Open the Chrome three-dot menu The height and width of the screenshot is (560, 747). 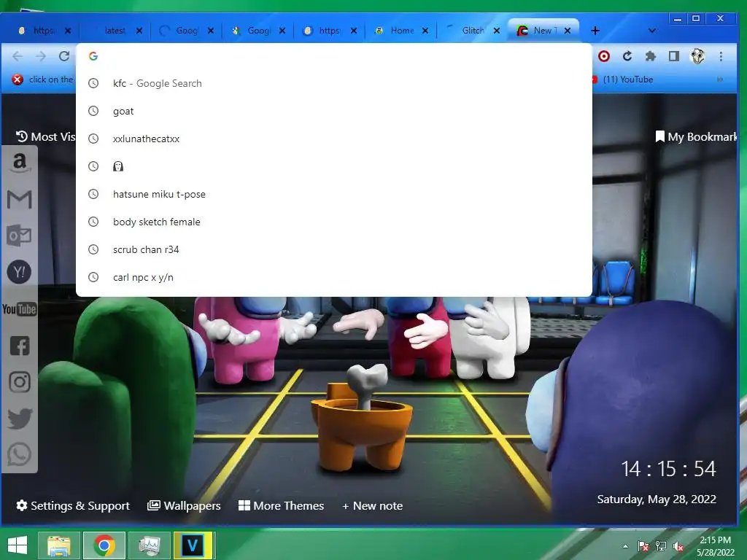721,56
